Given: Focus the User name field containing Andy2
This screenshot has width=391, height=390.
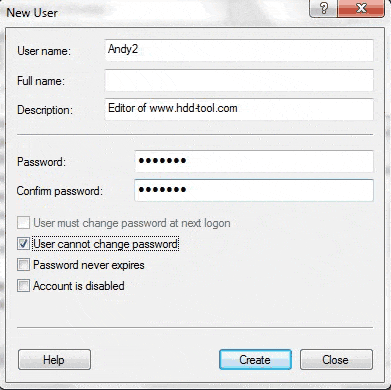Looking at the screenshot, I should click(x=239, y=50).
